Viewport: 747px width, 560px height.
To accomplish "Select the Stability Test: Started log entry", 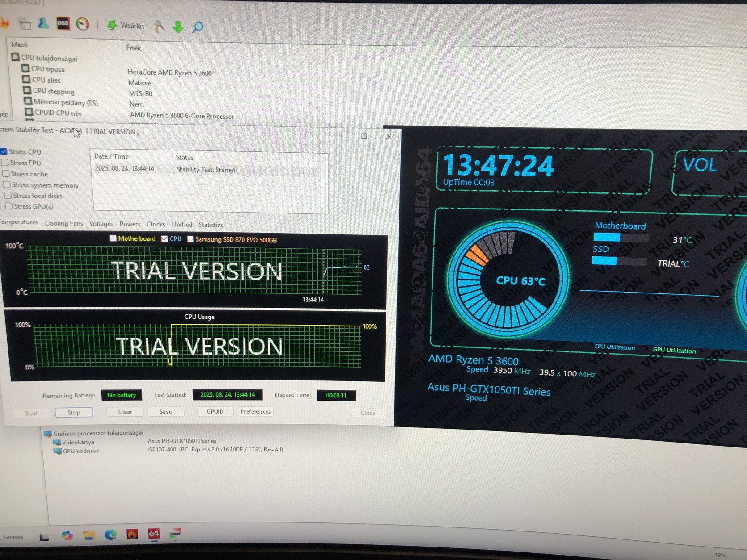I will [x=206, y=170].
